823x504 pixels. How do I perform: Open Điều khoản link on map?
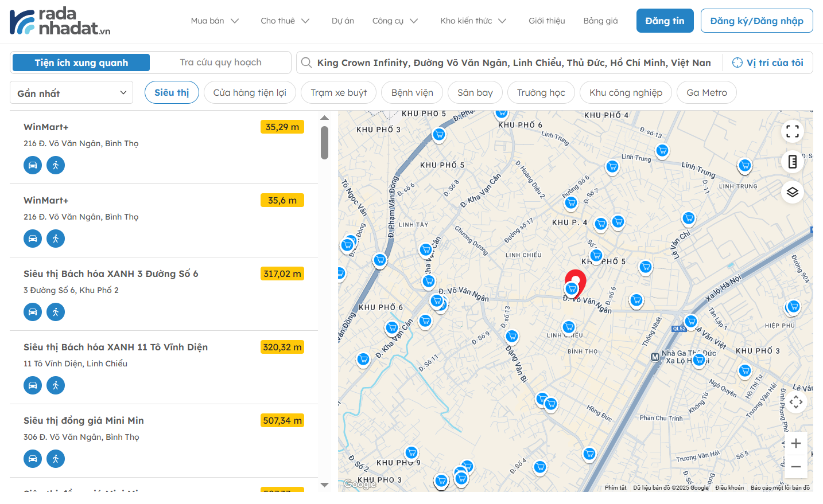(729, 488)
